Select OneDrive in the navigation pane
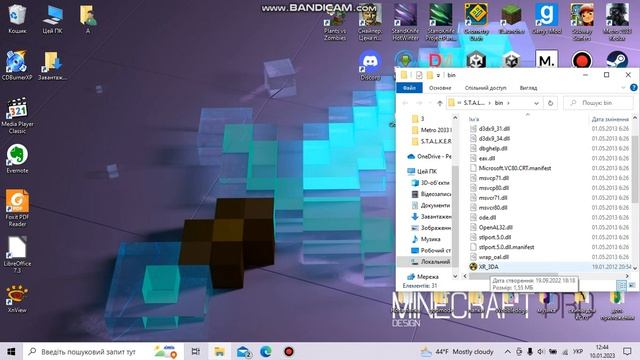Screen dimensions: 640x360 point(430,156)
